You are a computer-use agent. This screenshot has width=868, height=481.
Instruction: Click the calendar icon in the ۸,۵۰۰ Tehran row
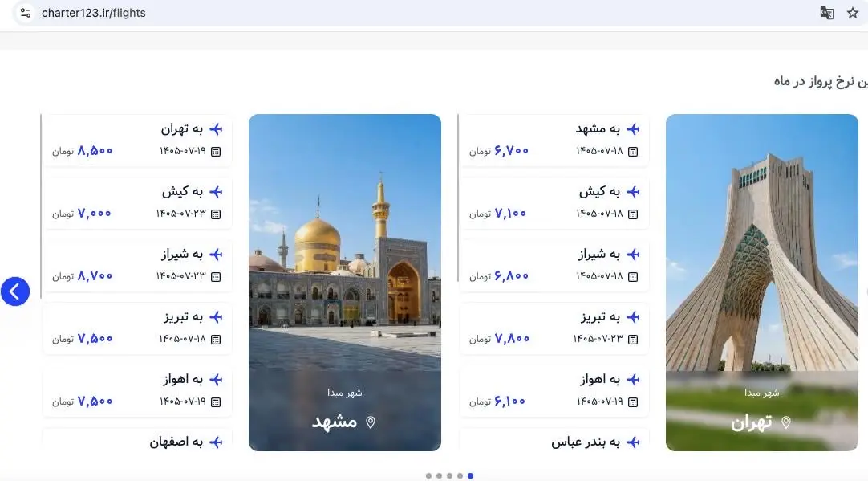[216, 151]
